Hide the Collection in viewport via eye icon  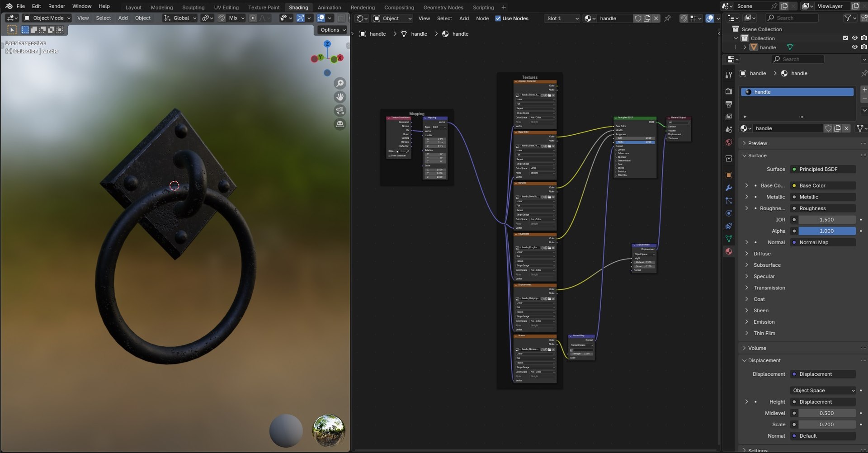click(854, 38)
